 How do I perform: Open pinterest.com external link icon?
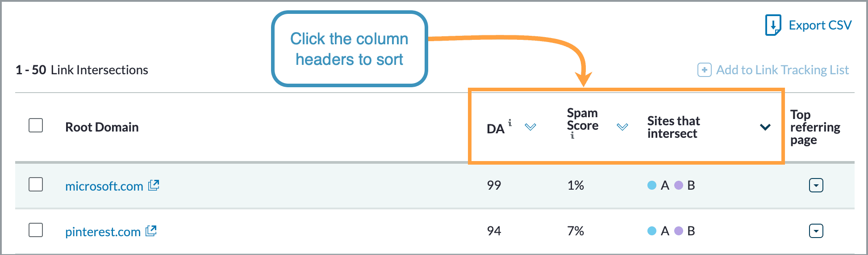(151, 231)
